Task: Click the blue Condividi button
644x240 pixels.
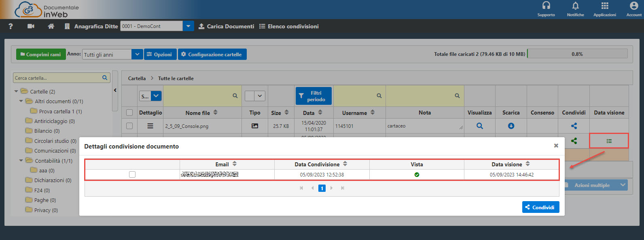Action: [540, 207]
